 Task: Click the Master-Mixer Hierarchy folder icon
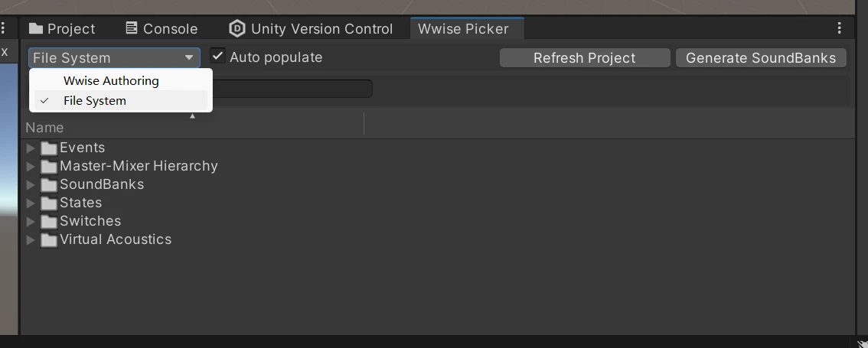[49, 166]
